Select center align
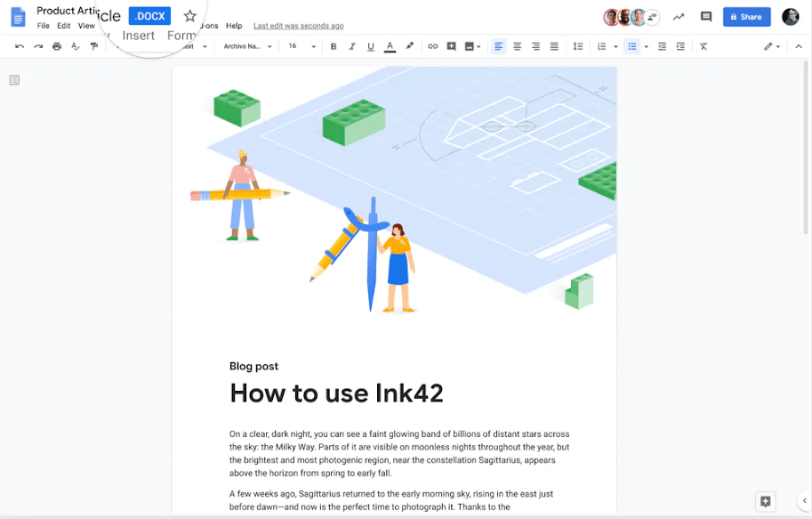The width and height of the screenshot is (812, 519). tap(518, 46)
